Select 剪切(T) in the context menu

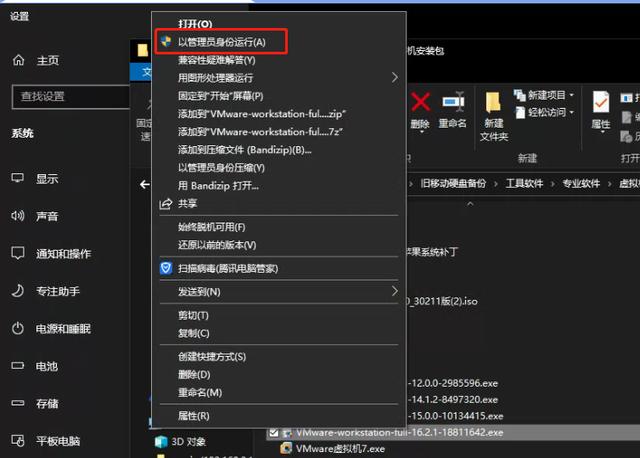193,315
